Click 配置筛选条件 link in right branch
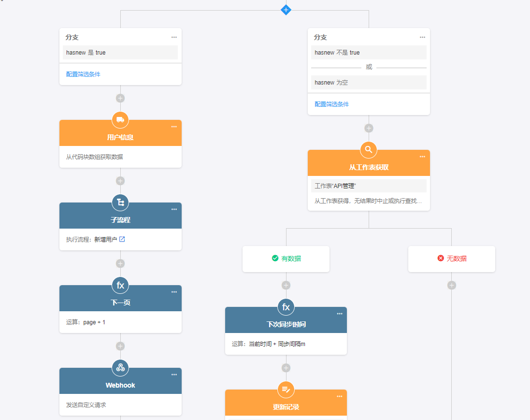Screen dimensions: 530x420 coord(331,104)
